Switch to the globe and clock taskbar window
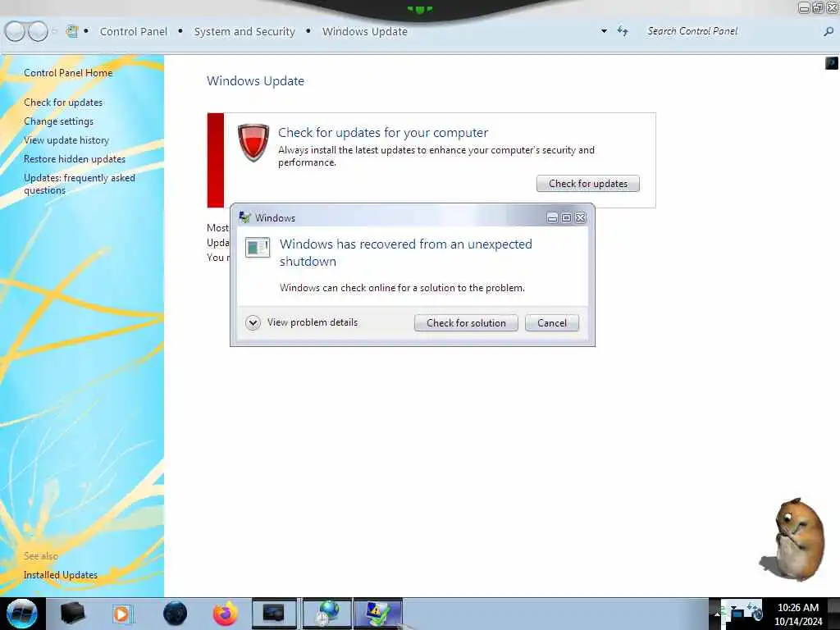 click(326, 614)
